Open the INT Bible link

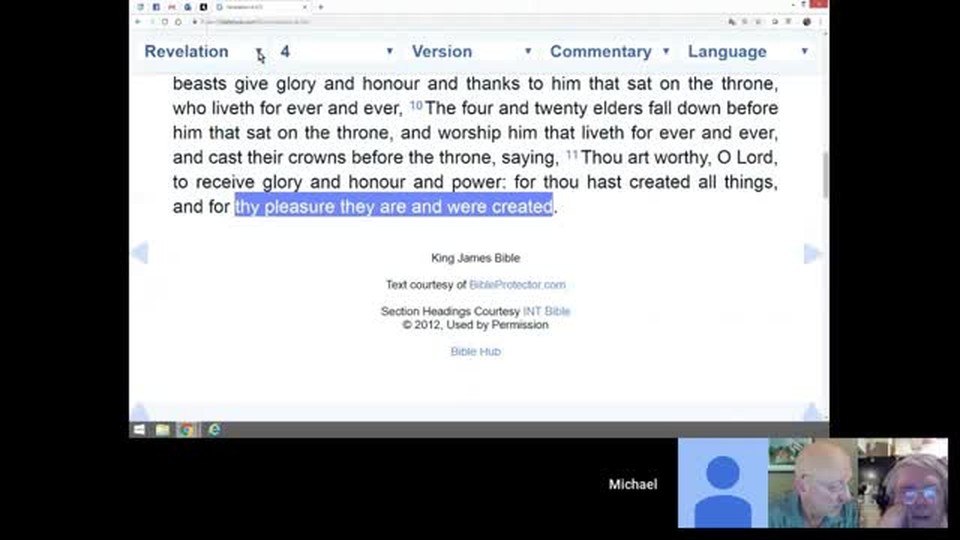coord(546,312)
